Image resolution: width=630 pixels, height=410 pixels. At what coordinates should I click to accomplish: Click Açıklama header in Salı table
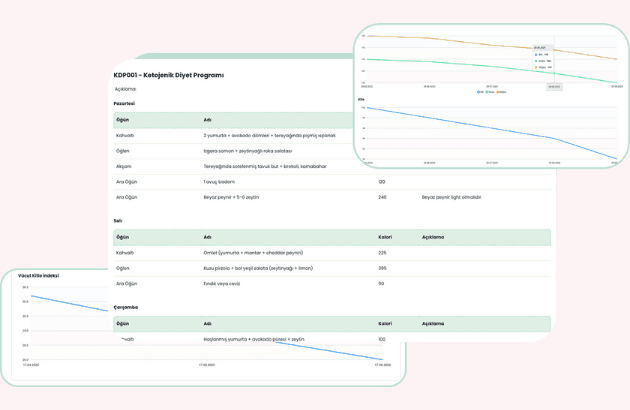(433, 237)
